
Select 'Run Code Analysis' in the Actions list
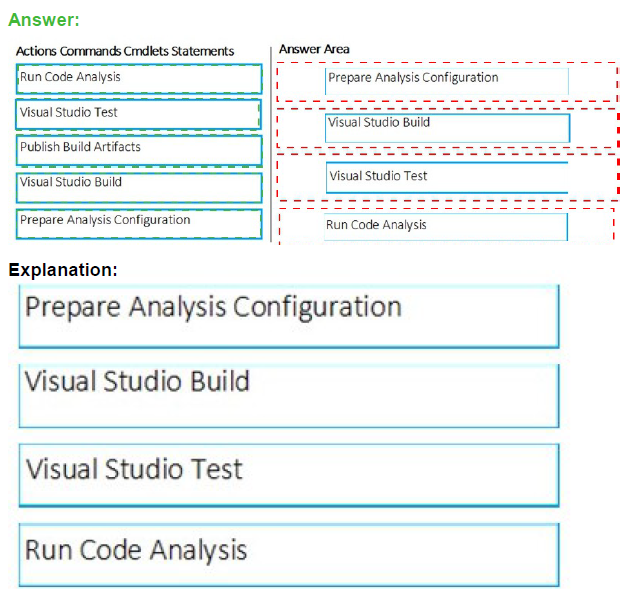tap(139, 78)
